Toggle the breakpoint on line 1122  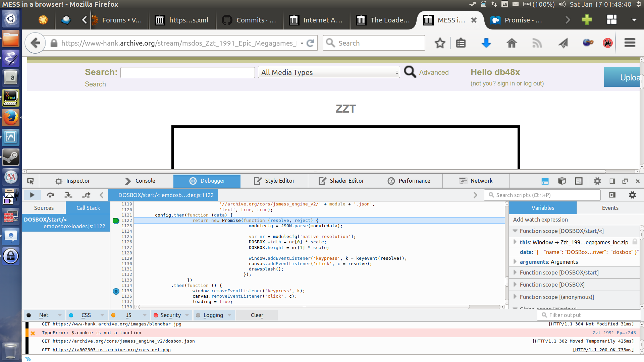116,221
